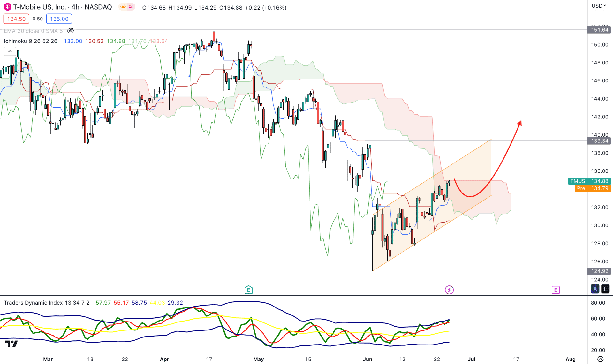
Task: Click the TMUS 134.88 last price label
Action: coord(589,181)
